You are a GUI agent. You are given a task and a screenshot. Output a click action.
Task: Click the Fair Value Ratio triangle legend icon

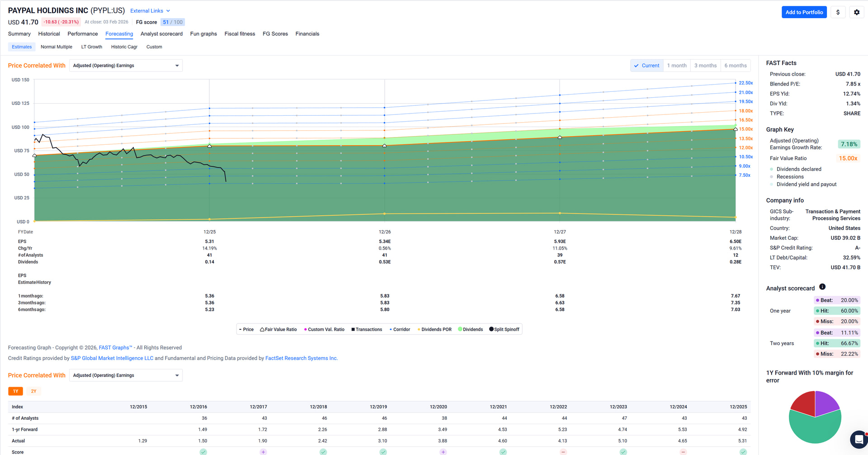[262, 330]
